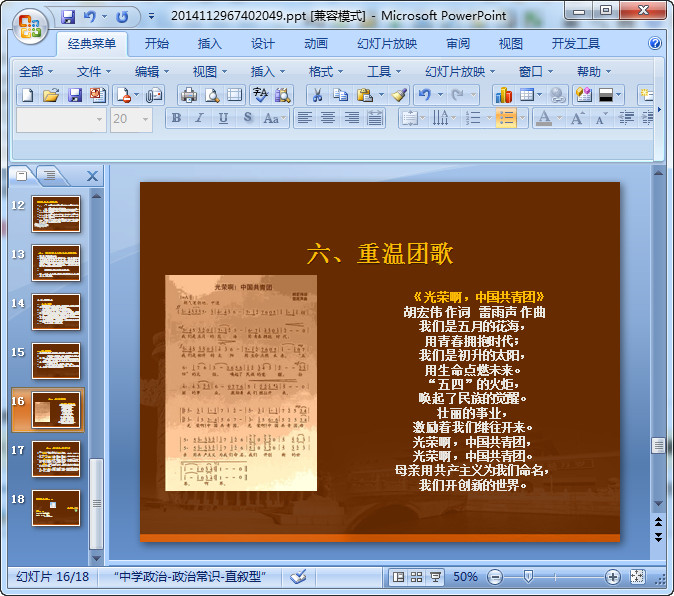The width and height of the screenshot is (674, 596).
Task: Click the main vertical scrollbar thumb
Action: pos(658,445)
